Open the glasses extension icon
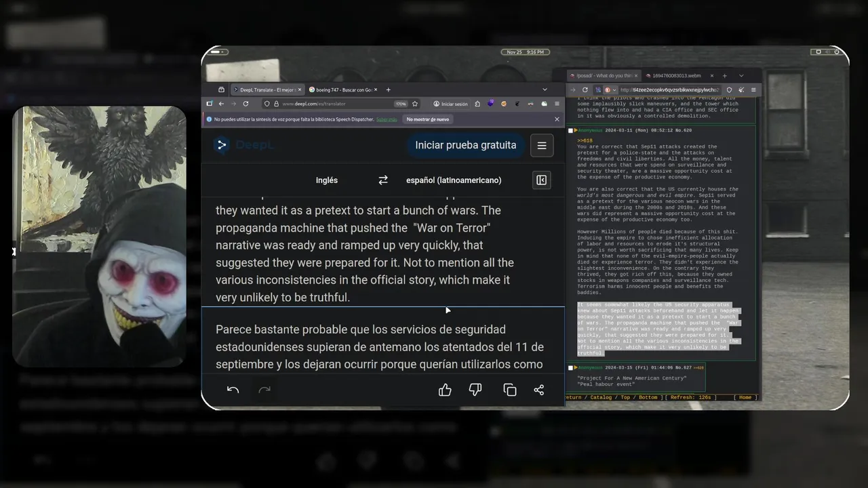This screenshot has width=868, height=488. [530, 104]
